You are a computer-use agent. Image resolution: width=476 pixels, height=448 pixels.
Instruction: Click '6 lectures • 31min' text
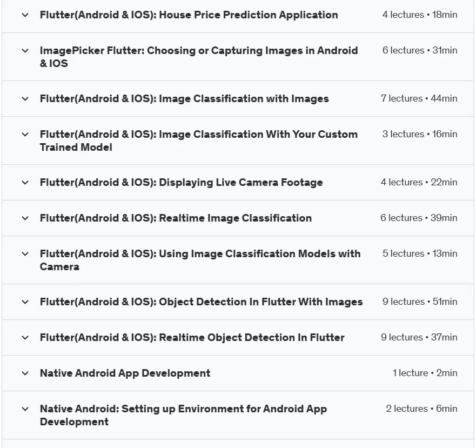[420, 50]
